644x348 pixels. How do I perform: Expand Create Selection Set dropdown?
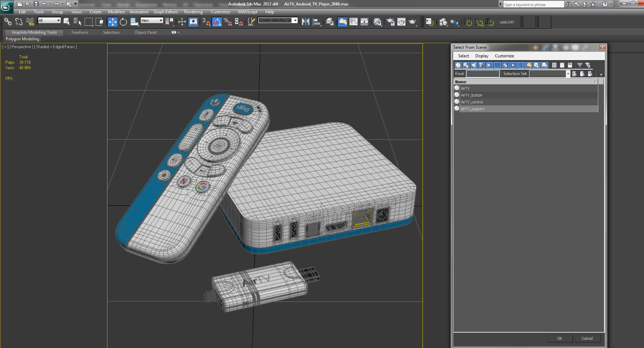coord(295,20)
